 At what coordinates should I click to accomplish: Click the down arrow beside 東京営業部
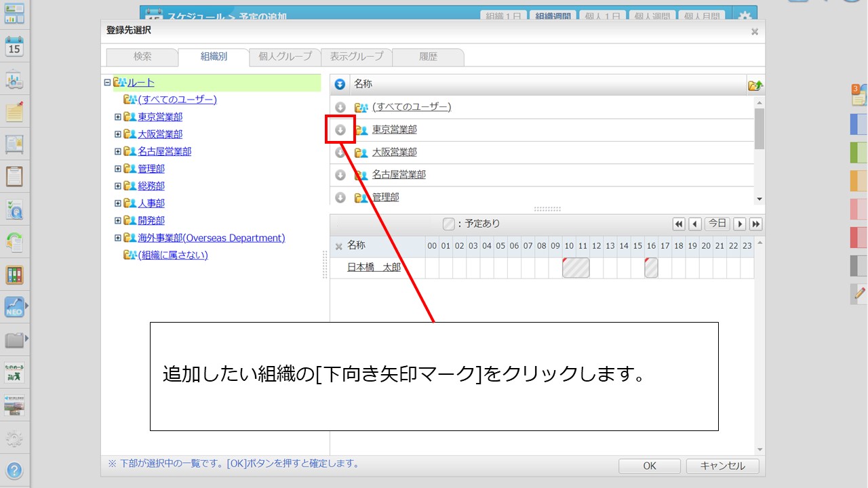pyautogui.click(x=340, y=129)
